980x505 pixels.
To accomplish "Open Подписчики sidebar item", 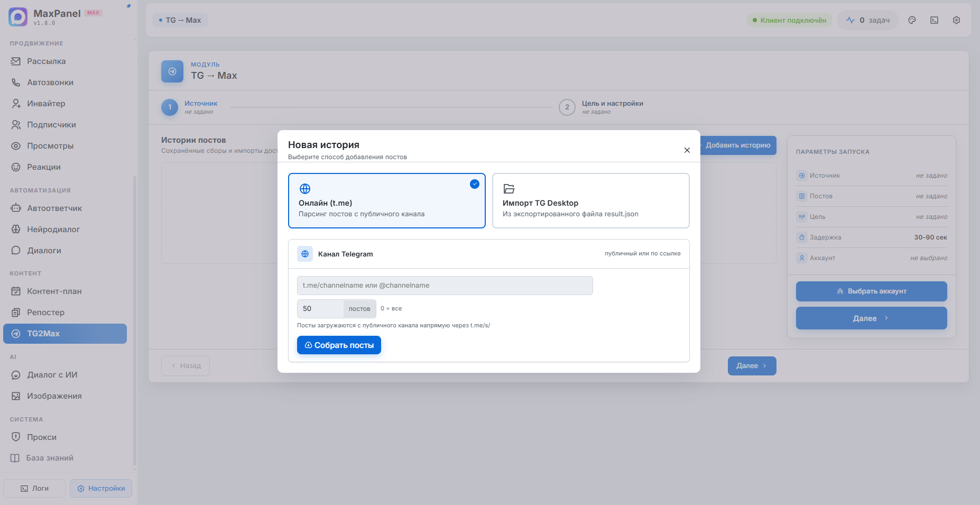I will (x=65, y=125).
